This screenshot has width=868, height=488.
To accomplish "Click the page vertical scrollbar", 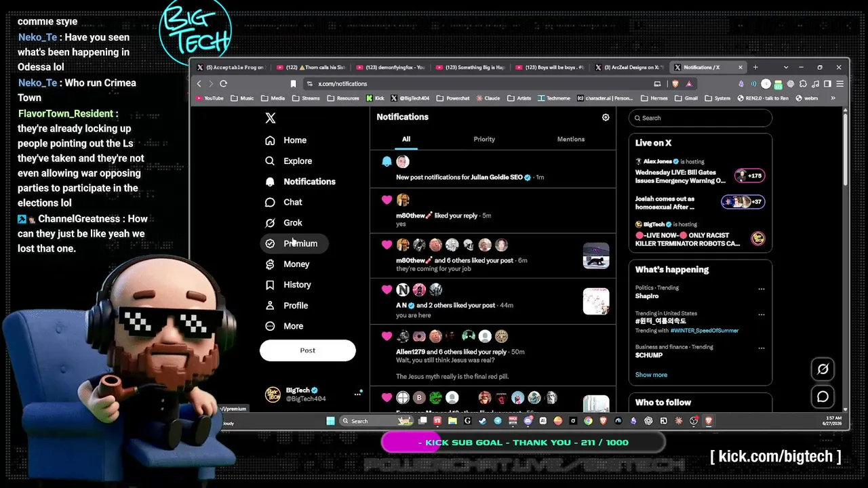I will (x=845, y=149).
